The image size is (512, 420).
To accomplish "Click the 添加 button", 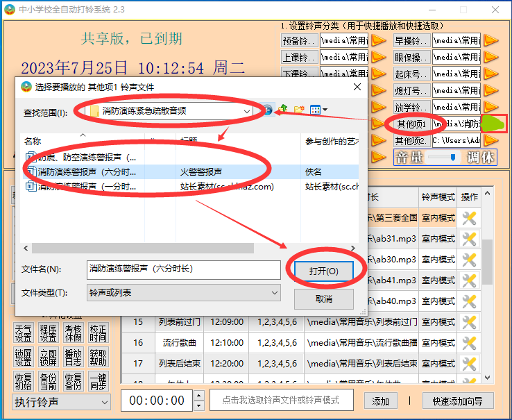I will (381, 401).
